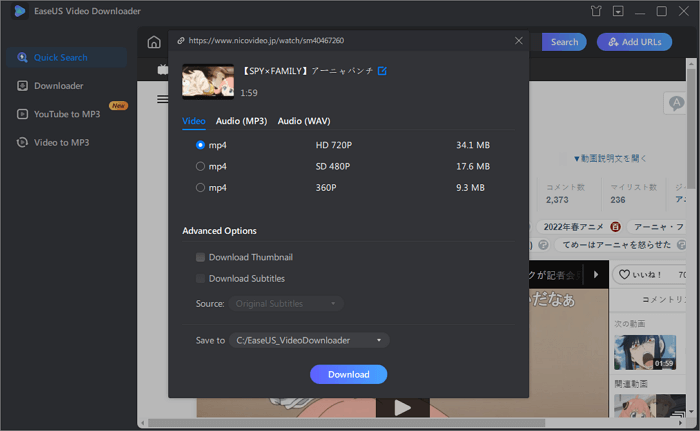Select mp4 360P format
Viewport: 700px width, 431px height.
[200, 188]
